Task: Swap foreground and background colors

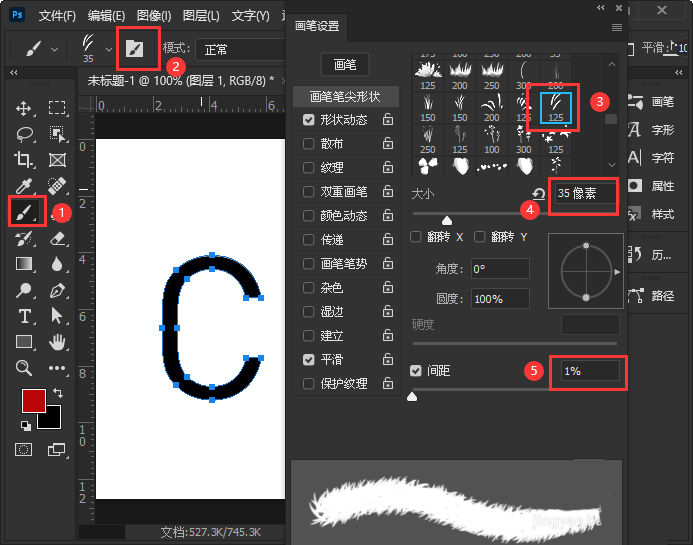Action: click(x=58, y=392)
